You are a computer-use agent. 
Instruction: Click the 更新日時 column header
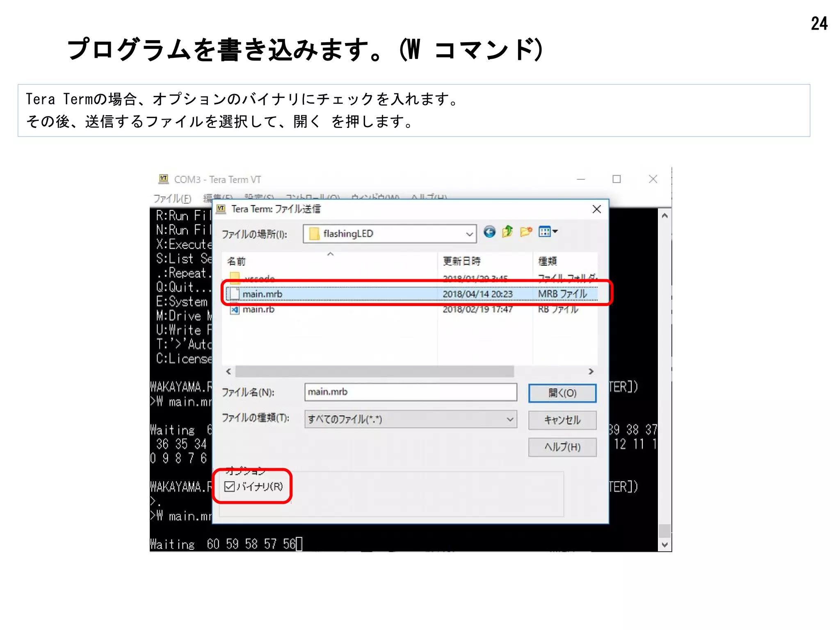pos(462,261)
